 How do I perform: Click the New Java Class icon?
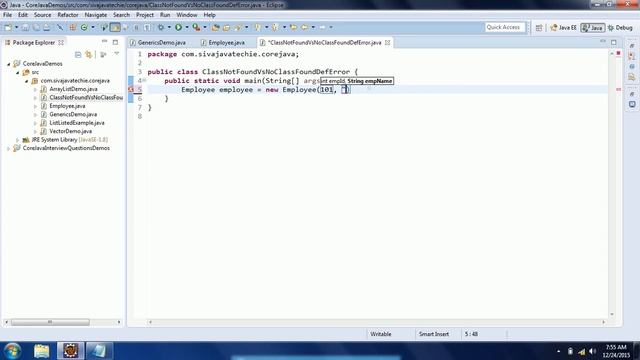pos(84,27)
